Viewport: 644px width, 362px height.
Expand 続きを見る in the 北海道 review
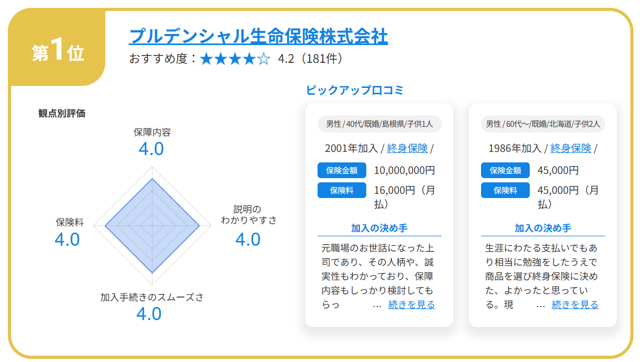point(575,304)
